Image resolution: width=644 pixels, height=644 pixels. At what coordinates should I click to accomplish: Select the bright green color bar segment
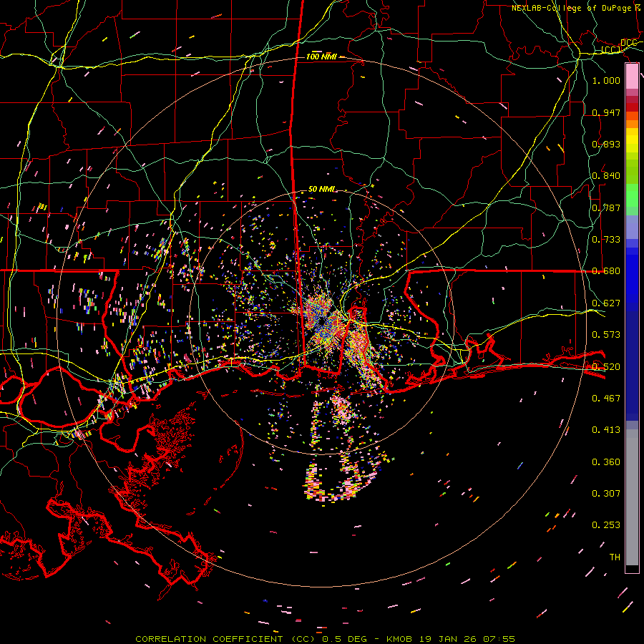coord(632,195)
